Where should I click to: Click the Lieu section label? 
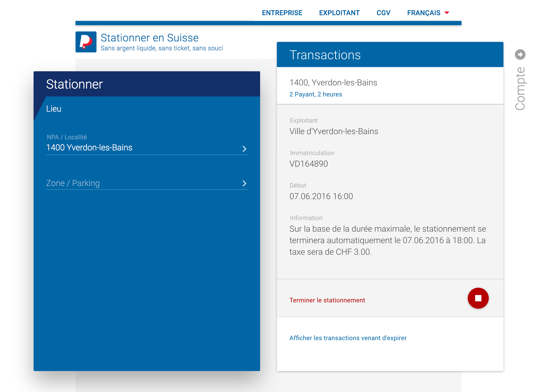point(54,109)
